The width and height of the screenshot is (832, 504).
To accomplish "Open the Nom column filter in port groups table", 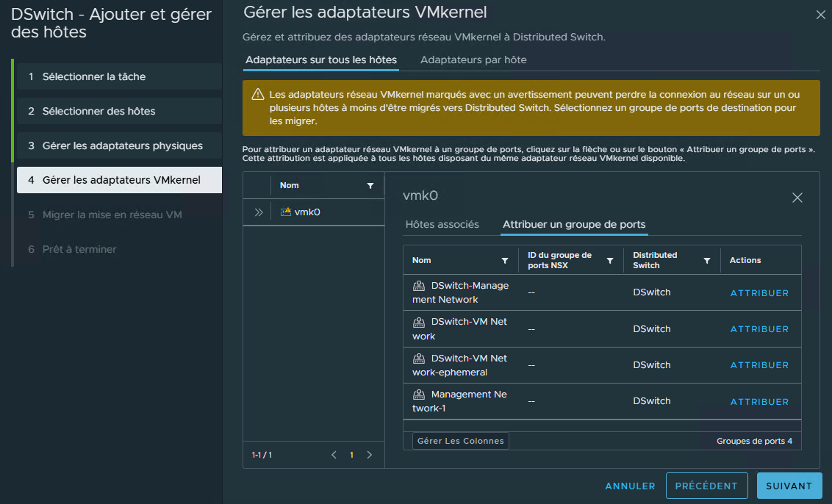I will (x=505, y=261).
